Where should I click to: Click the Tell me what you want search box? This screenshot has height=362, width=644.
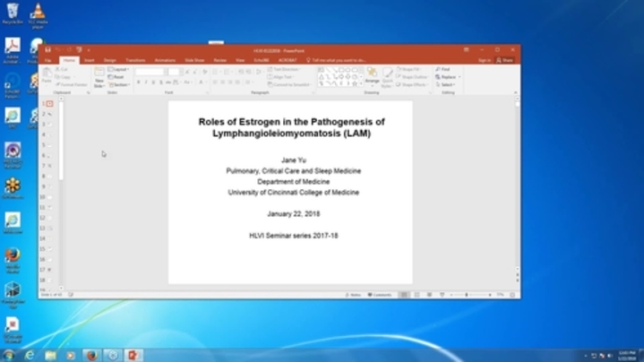pyautogui.click(x=337, y=60)
